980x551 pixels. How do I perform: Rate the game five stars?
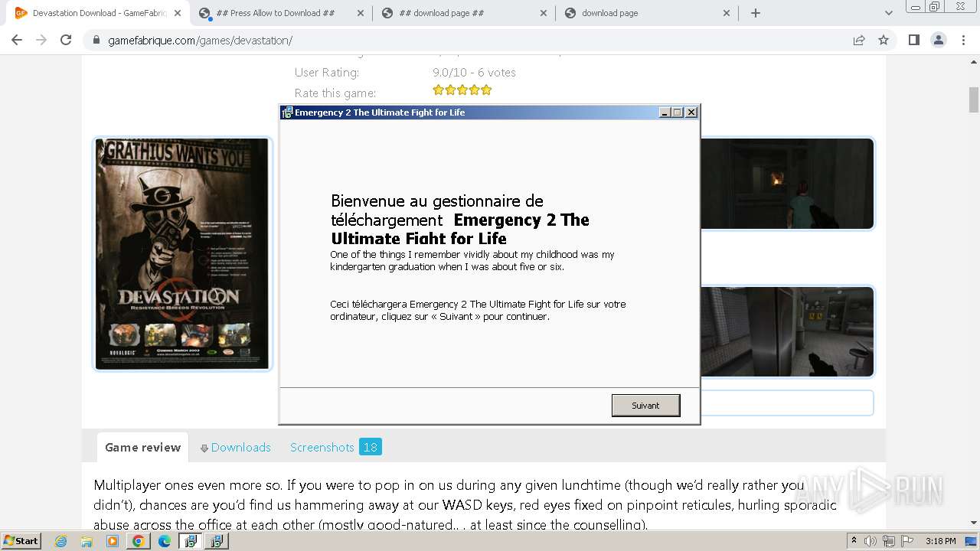click(486, 90)
